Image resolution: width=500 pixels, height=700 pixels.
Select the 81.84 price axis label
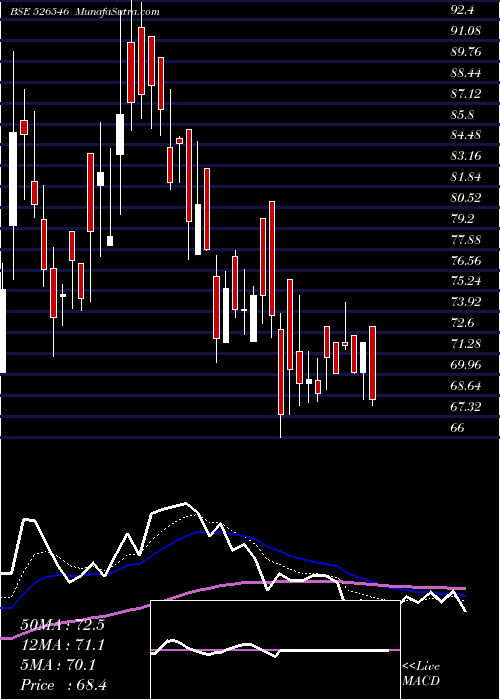pos(466,177)
